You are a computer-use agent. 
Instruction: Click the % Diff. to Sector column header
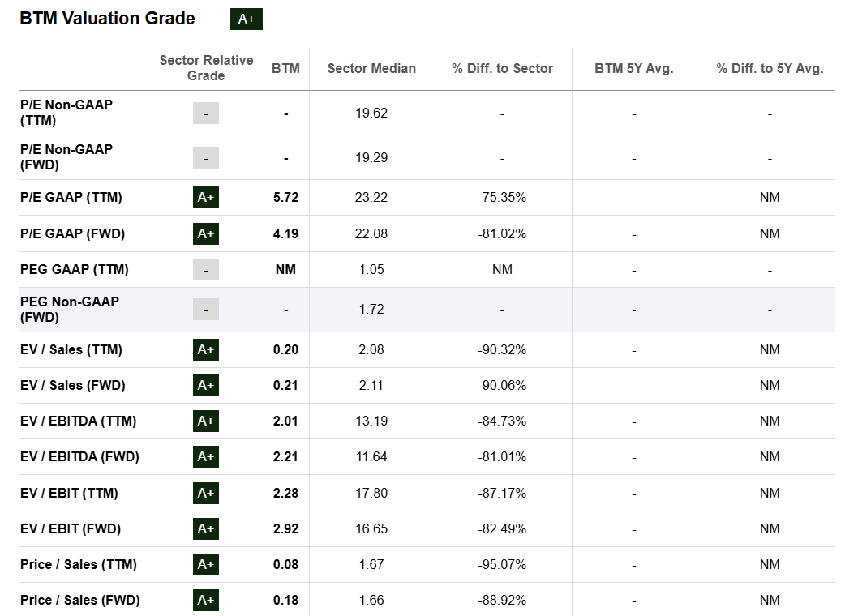(502, 69)
